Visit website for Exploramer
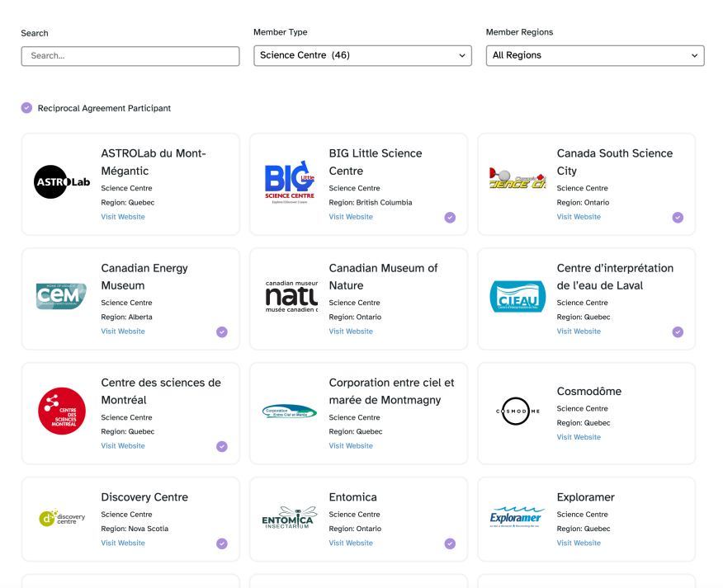Viewport: 723px width, 588px height. tap(579, 543)
